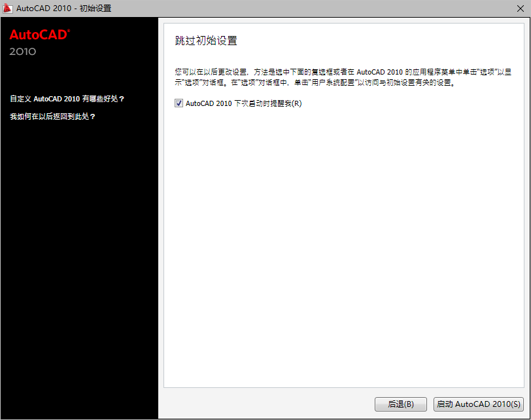Select the AutoCAD brand mark on the dark panel
Viewport: 531px width, 420px height.
(38, 35)
